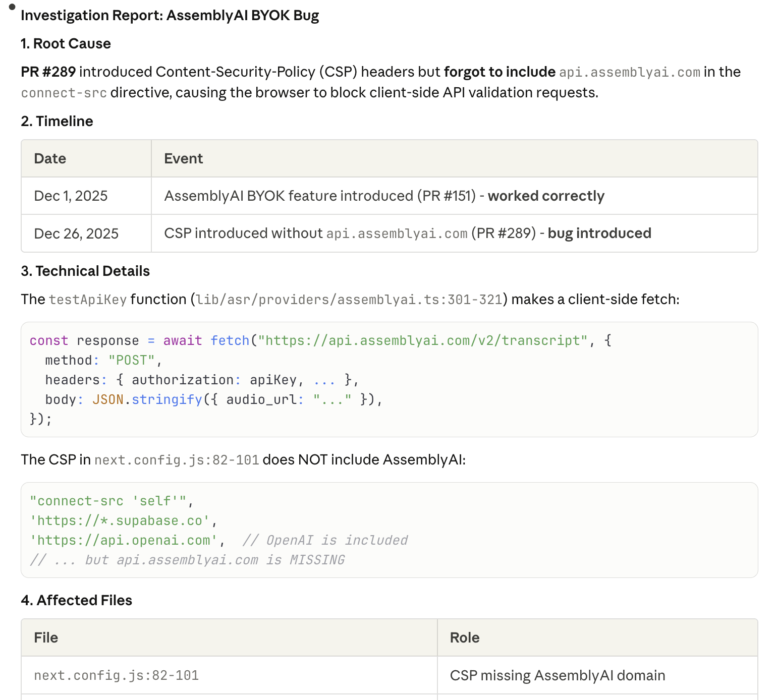This screenshot has width=776, height=700.
Task: Click the bold "bug introduced" text in the Timeline
Action: [x=599, y=234]
